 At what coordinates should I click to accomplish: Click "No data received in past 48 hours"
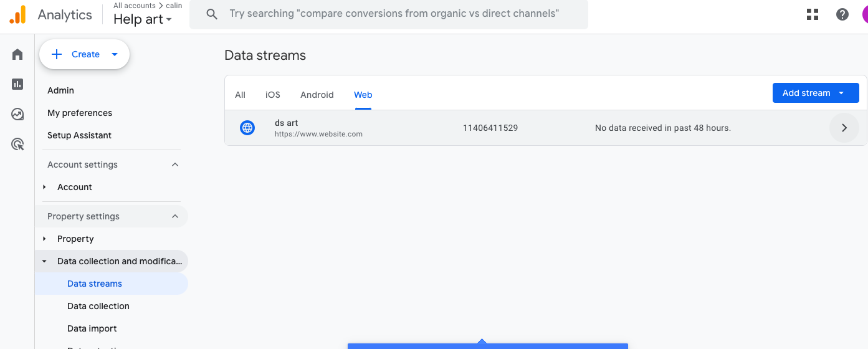(x=663, y=128)
